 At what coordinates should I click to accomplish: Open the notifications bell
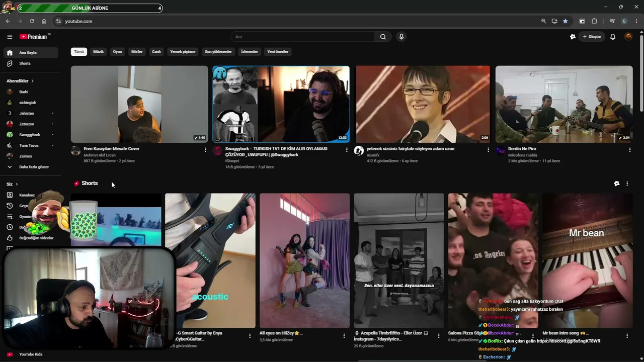[613, 37]
